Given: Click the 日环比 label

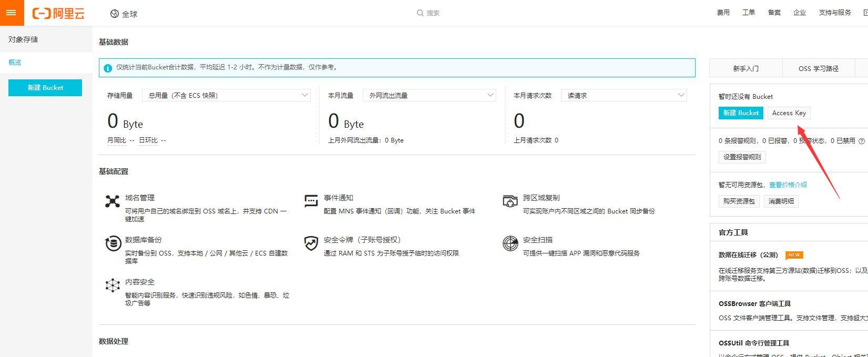Looking at the screenshot, I should pos(148,140).
